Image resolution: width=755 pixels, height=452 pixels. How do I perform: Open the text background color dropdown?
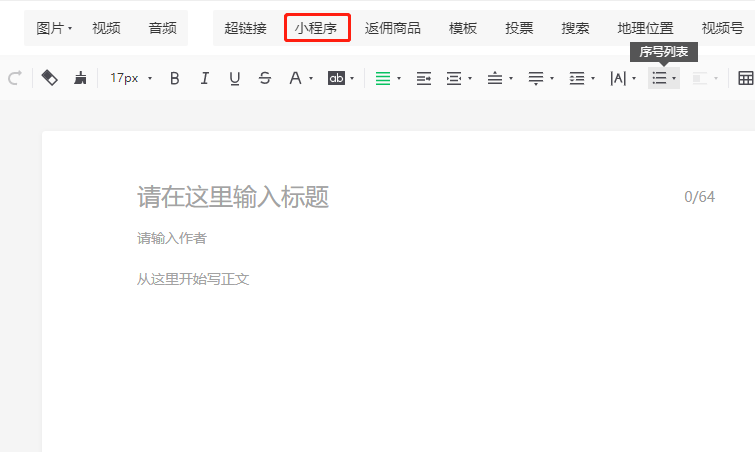pos(351,78)
